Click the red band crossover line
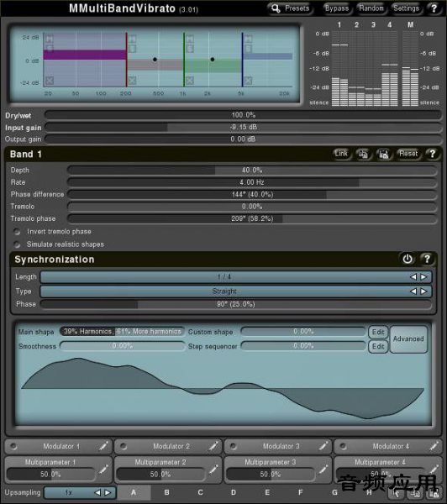 [126, 60]
